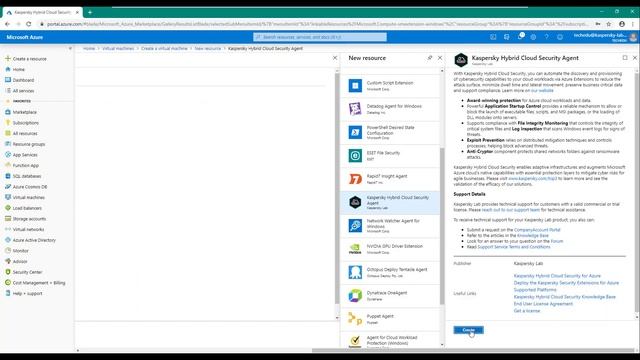Open Kaspersky Hybrid Cloud Security for Azure link
The width and height of the screenshot is (640, 360).
557,276
